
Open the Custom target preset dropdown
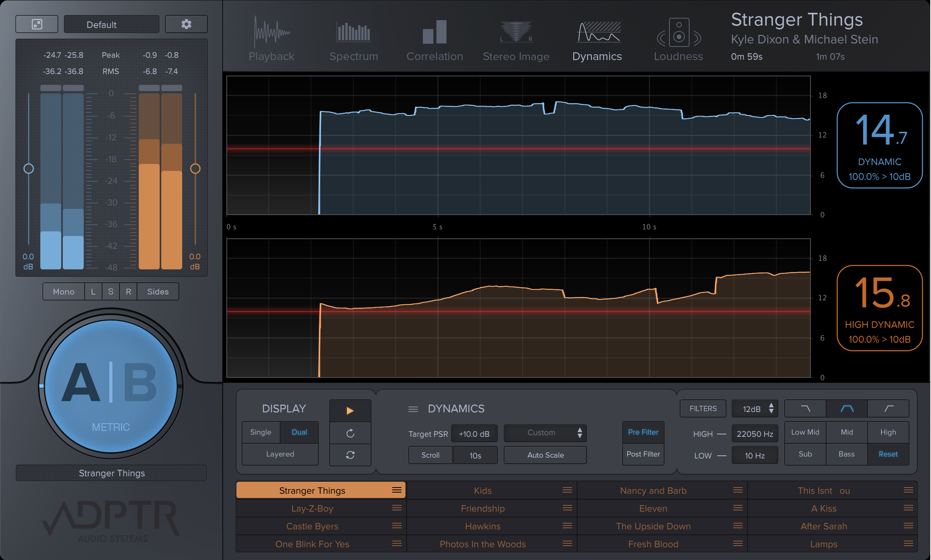coord(545,433)
